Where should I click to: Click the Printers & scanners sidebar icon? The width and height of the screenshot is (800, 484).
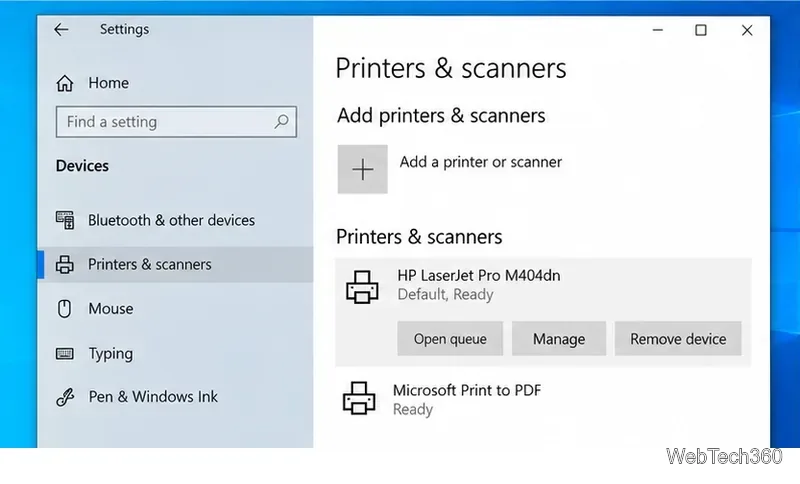point(65,265)
